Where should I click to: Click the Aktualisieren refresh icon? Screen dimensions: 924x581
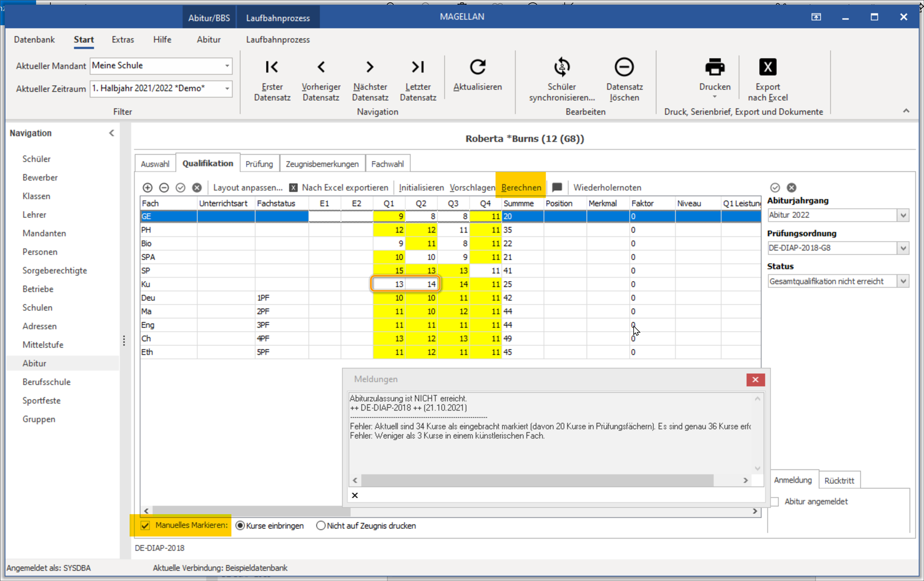tap(477, 67)
